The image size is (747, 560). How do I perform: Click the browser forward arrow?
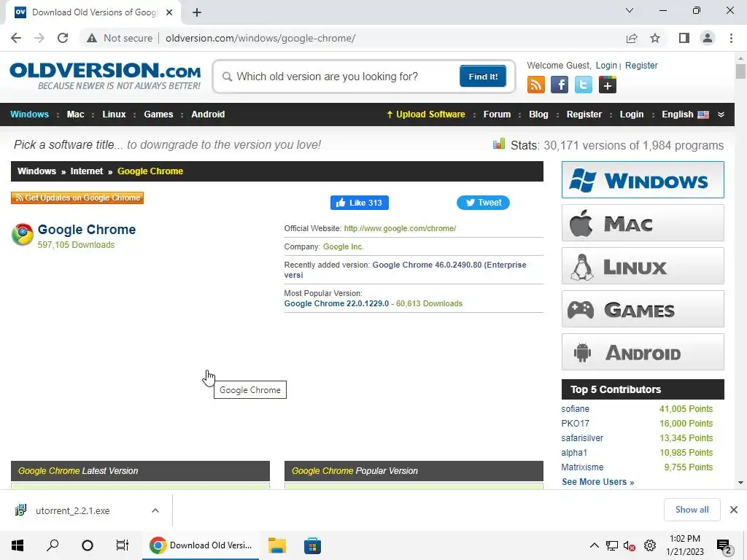(x=39, y=38)
